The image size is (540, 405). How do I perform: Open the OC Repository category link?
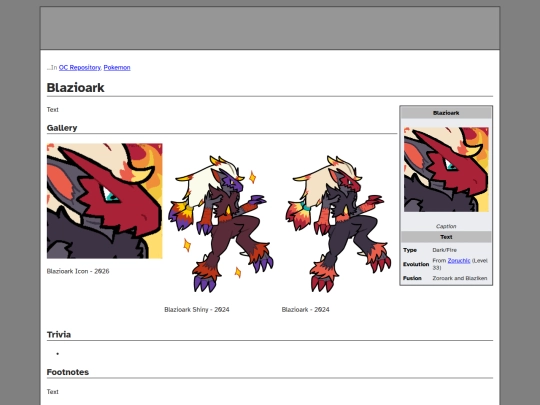(80, 68)
